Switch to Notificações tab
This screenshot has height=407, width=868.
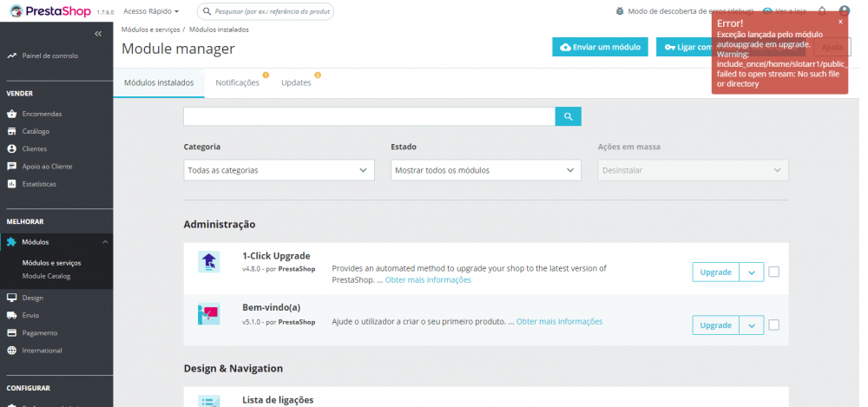click(x=238, y=83)
